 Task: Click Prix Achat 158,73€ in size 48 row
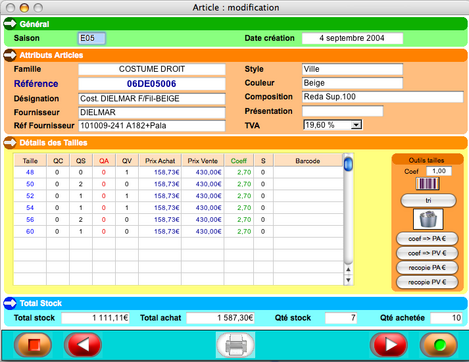(x=167, y=172)
